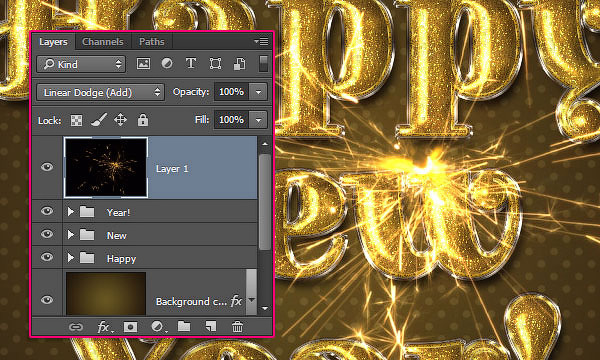Expand the New group triangle

click(70, 235)
